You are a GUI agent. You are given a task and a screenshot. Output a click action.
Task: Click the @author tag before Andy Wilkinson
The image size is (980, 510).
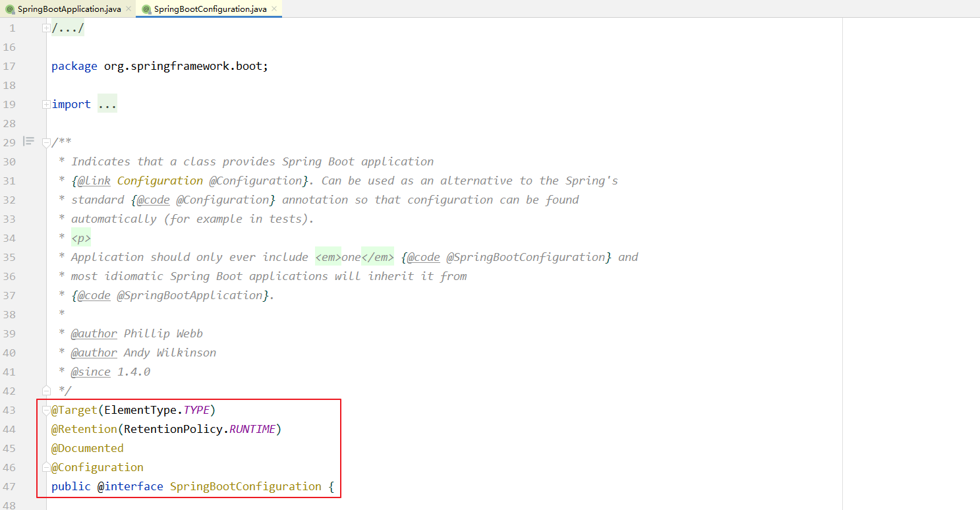click(x=94, y=353)
